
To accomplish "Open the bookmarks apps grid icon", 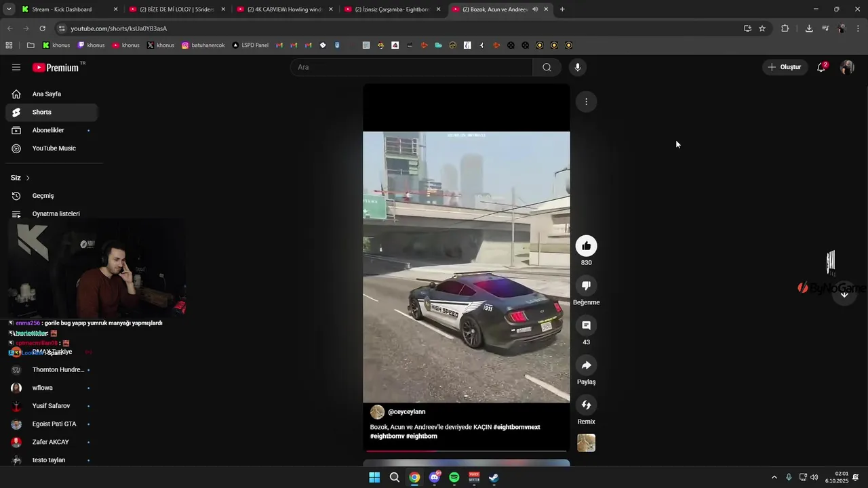I will tap(9, 45).
